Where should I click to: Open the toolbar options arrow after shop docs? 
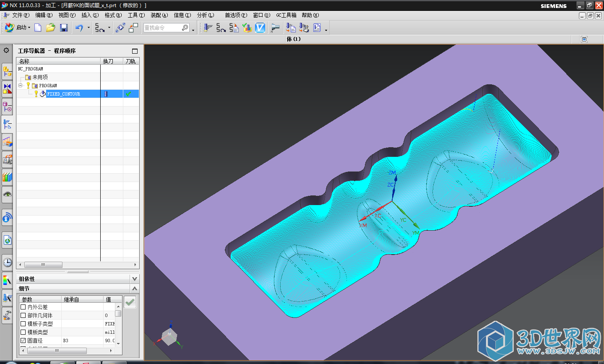coord(326,30)
